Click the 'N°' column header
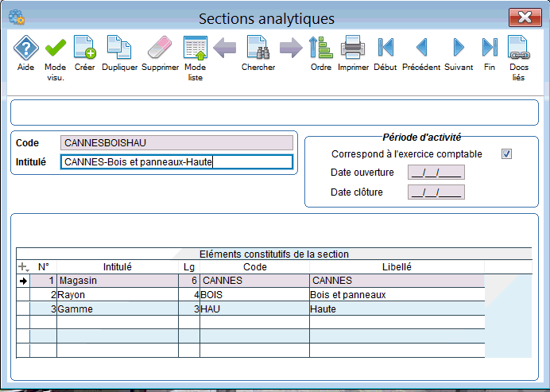The width and height of the screenshot is (550, 392). coord(44,267)
